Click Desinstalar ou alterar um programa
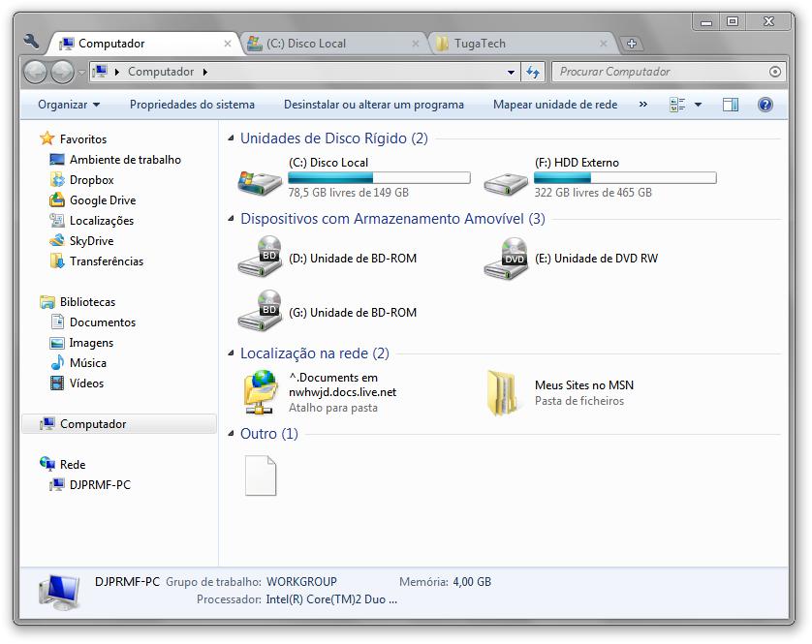Screen dimensions: 812x644 coord(373,105)
